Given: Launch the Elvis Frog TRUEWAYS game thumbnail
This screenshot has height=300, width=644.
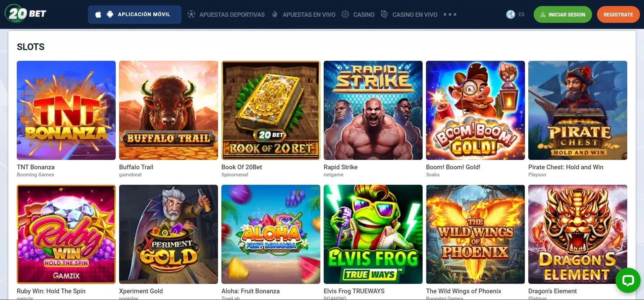Looking at the screenshot, I should click(373, 234).
